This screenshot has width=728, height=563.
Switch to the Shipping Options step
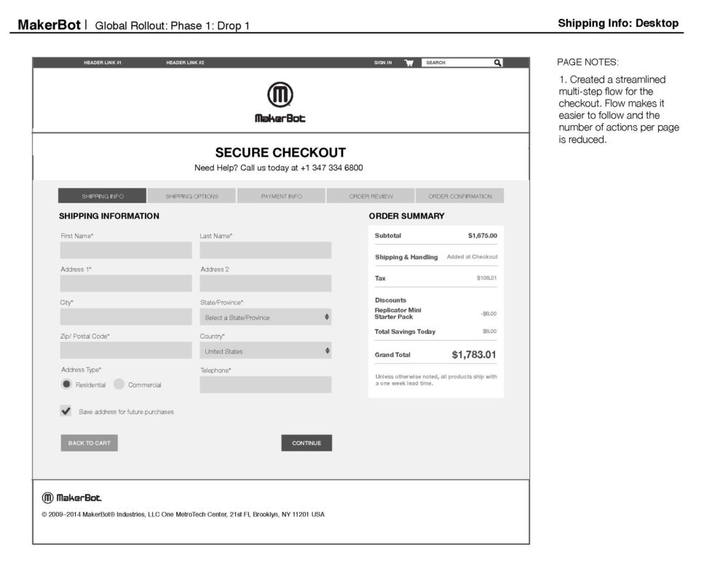point(191,196)
